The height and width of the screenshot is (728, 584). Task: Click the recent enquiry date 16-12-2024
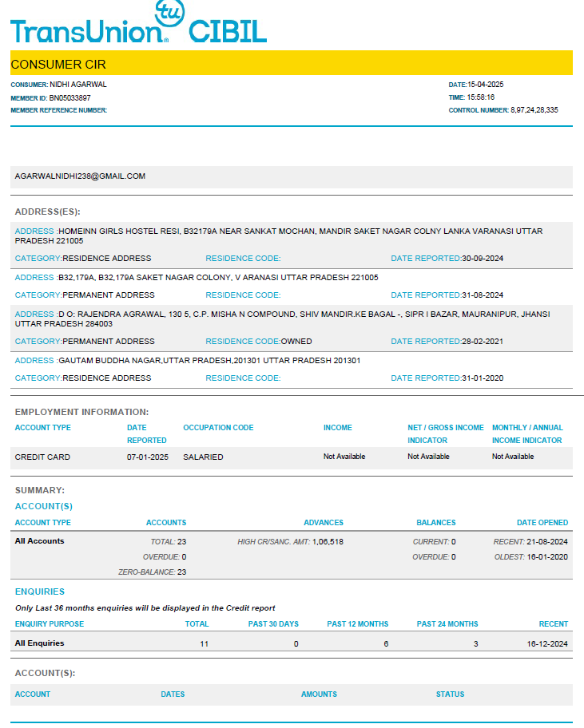click(x=547, y=643)
